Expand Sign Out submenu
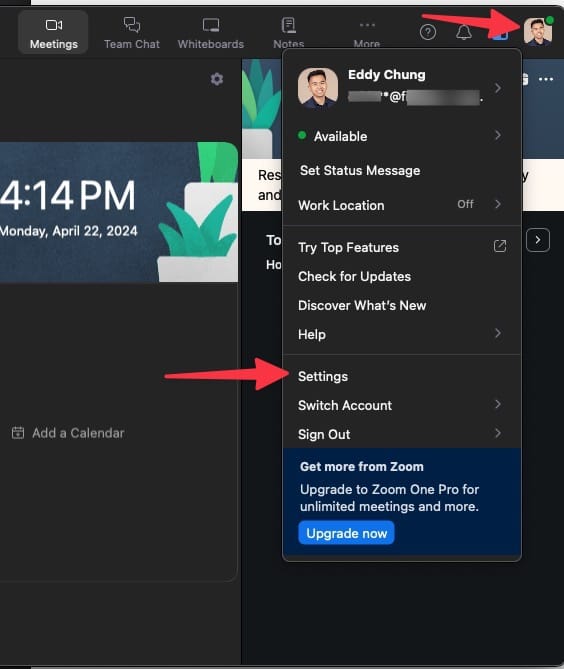The height and width of the screenshot is (669, 564). [401, 434]
